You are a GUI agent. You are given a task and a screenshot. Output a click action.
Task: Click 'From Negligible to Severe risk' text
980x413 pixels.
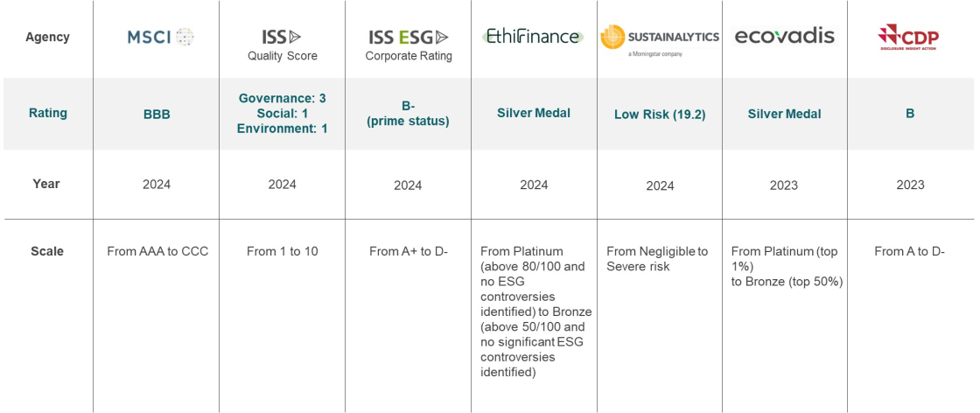point(657,259)
